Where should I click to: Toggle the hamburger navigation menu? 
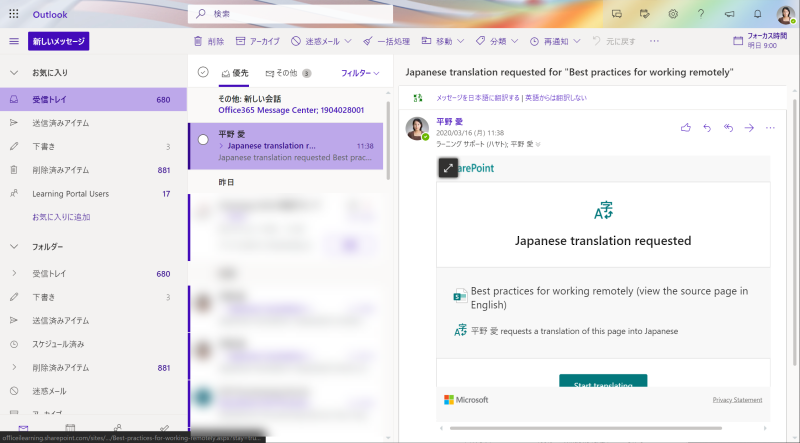click(x=14, y=41)
